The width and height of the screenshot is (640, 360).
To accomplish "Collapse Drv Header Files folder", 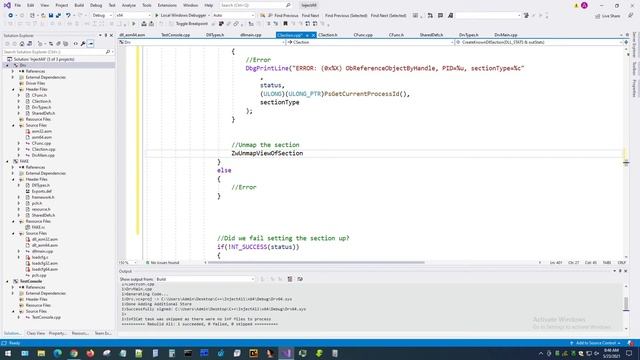I will click(x=13, y=89).
